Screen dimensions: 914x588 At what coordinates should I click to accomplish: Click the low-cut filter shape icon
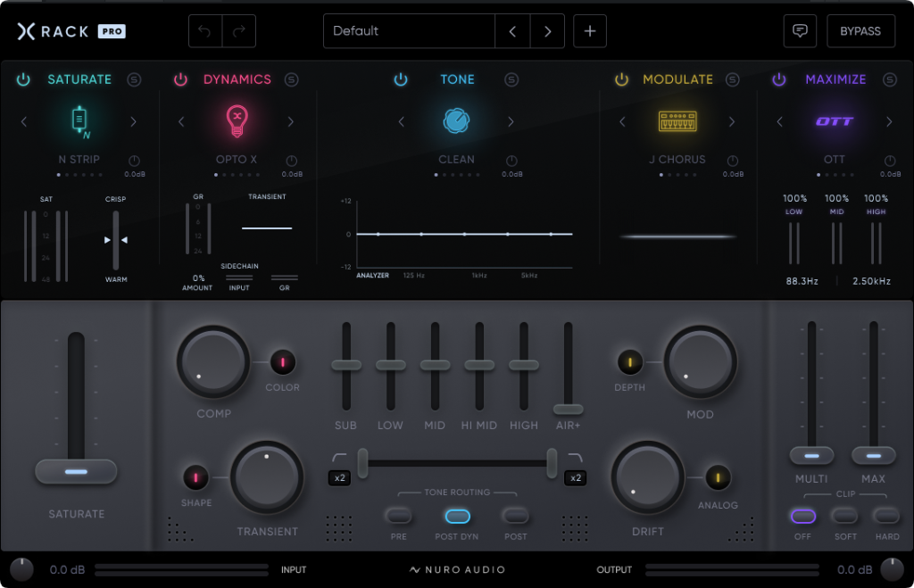tap(339, 457)
